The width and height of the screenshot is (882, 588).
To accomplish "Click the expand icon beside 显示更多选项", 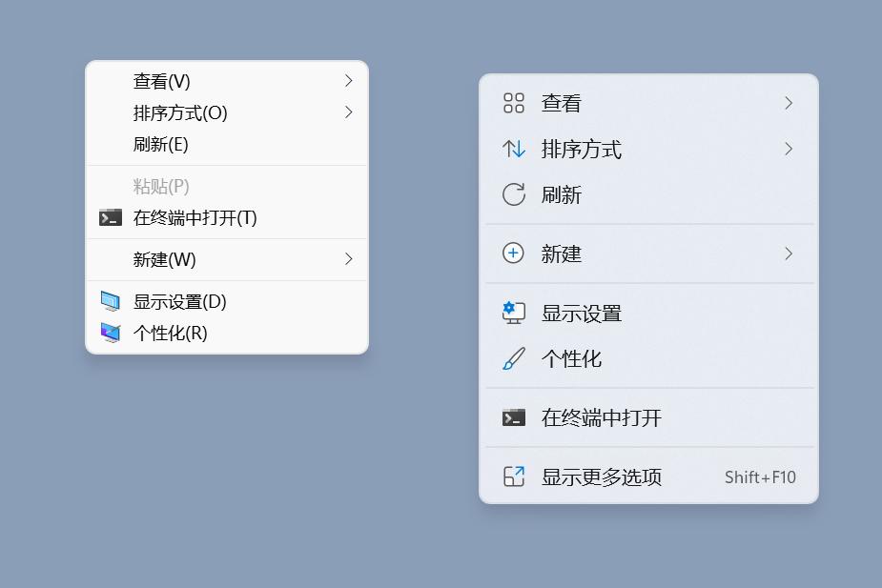I will click(513, 476).
